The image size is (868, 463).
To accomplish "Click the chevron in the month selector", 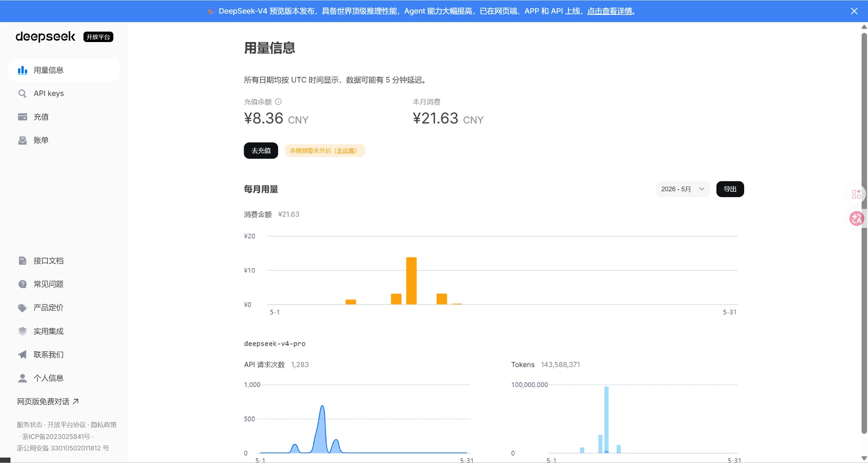I will pos(702,189).
